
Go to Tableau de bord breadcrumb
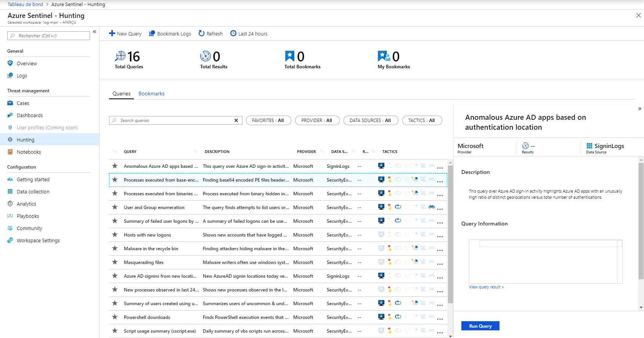[x=25, y=4]
